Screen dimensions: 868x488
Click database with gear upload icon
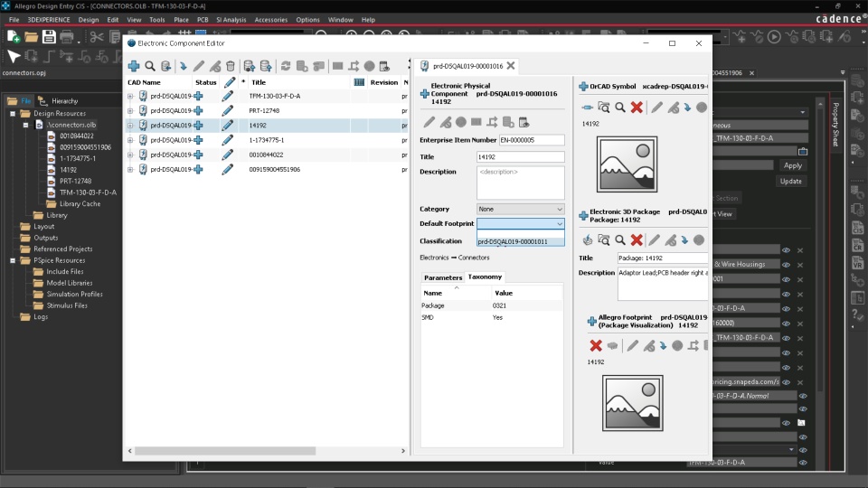click(250, 66)
